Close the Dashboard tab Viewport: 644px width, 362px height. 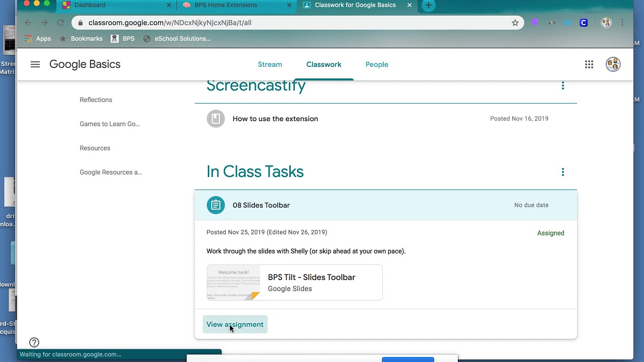point(169,5)
